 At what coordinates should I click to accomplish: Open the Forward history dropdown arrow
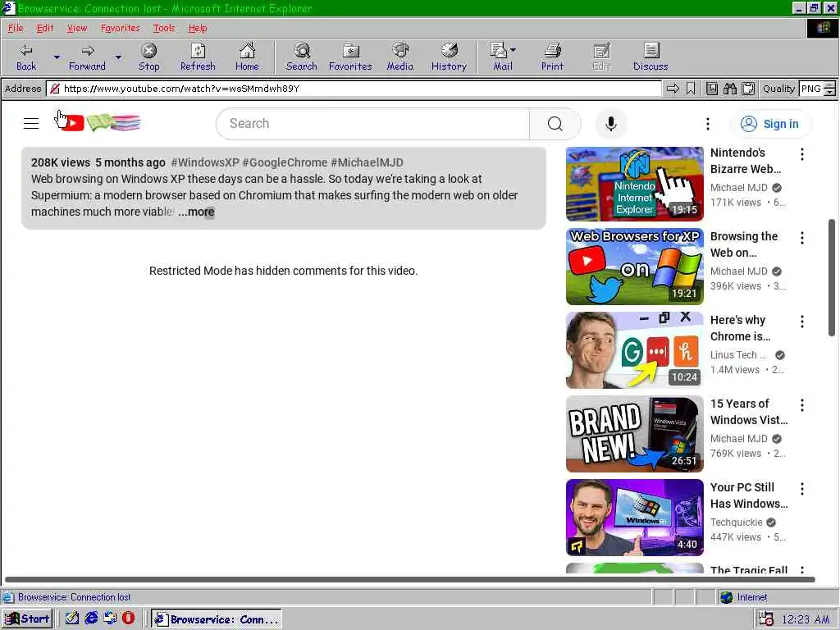[118, 57]
